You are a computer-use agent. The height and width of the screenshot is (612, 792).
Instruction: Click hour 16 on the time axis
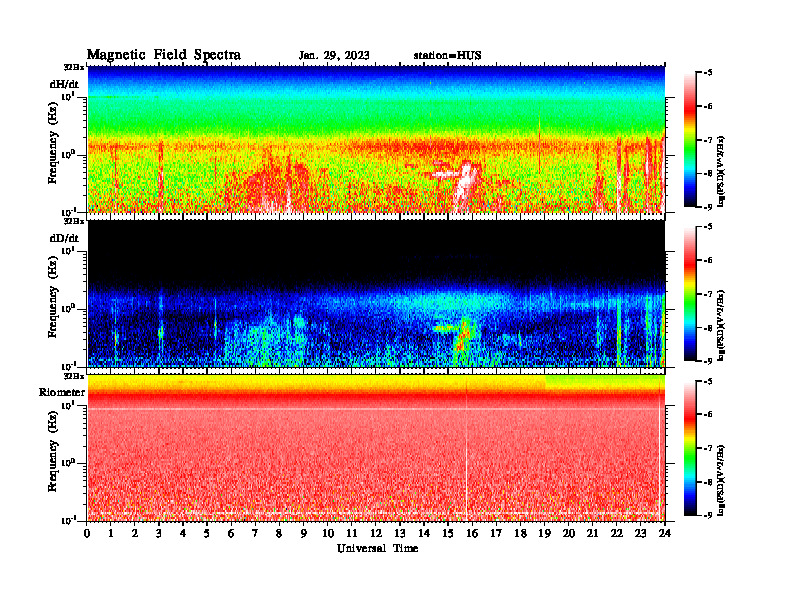472,534
